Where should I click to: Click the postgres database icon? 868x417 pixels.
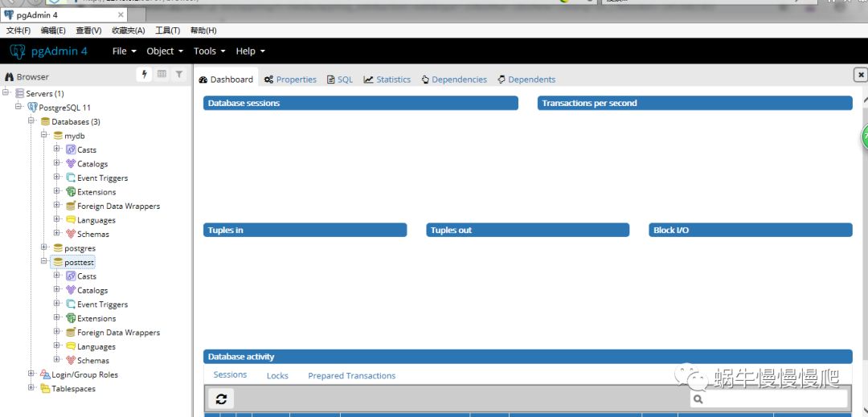58,247
